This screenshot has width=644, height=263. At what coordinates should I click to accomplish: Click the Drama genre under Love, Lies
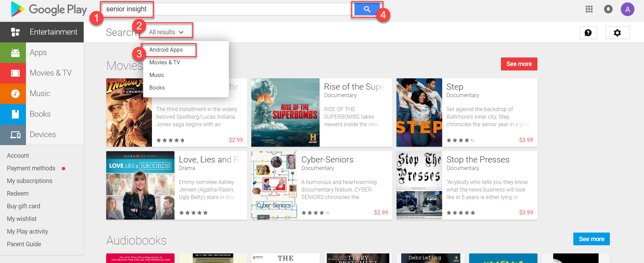187,168
